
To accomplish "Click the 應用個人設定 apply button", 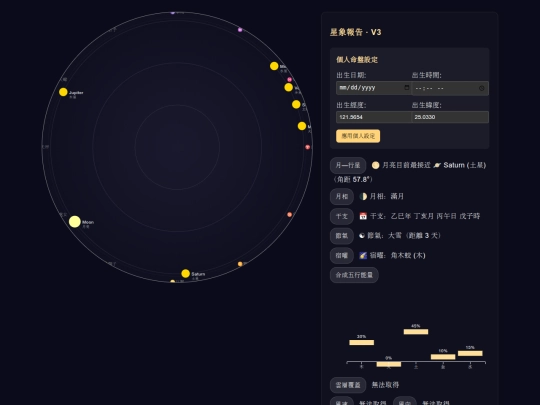I will click(358, 136).
